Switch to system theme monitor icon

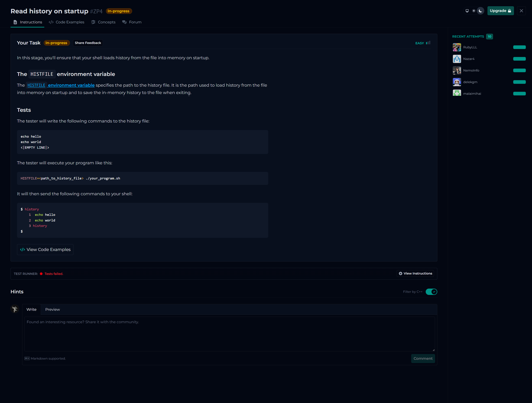[x=467, y=11]
